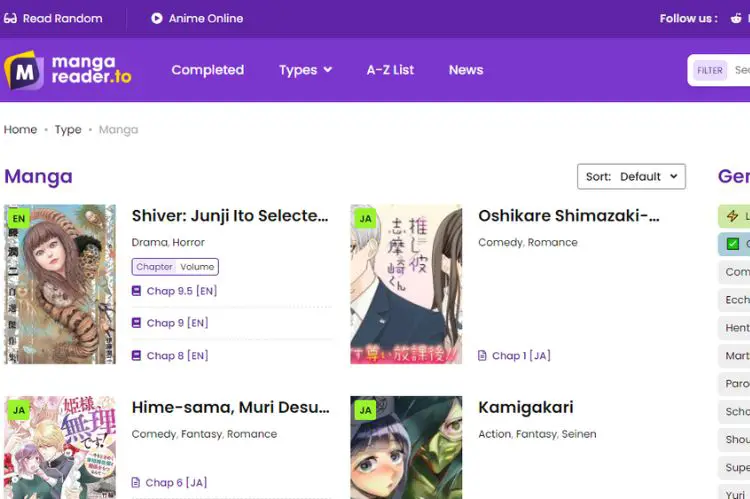The image size is (750, 499).
Task: Click the Follow us label
Action: (689, 19)
